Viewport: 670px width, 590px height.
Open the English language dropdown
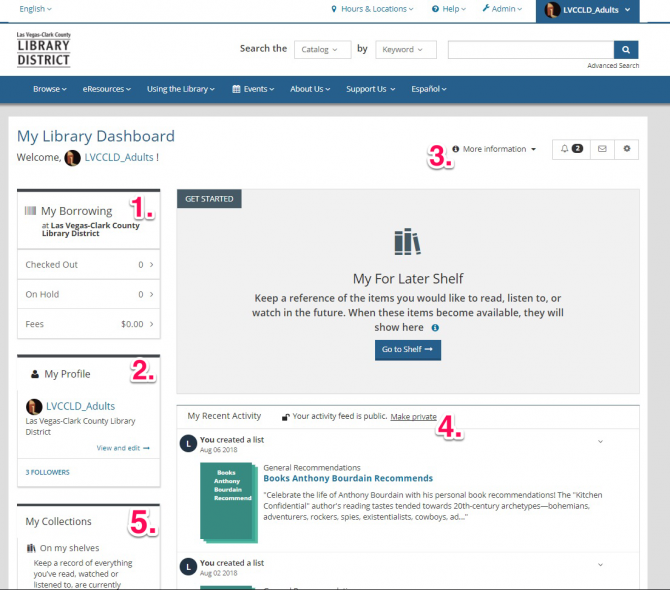pos(35,9)
